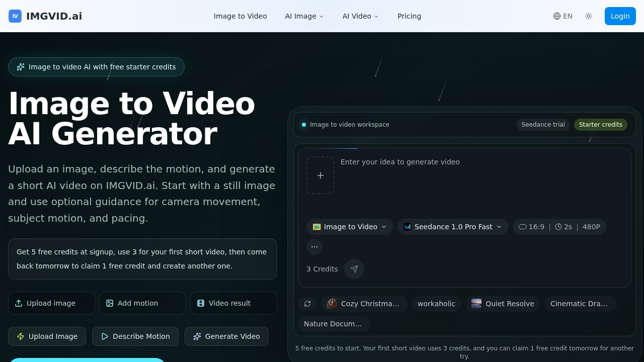Toggle the light/dark theme sun icon
644x362 pixels.
click(589, 16)
